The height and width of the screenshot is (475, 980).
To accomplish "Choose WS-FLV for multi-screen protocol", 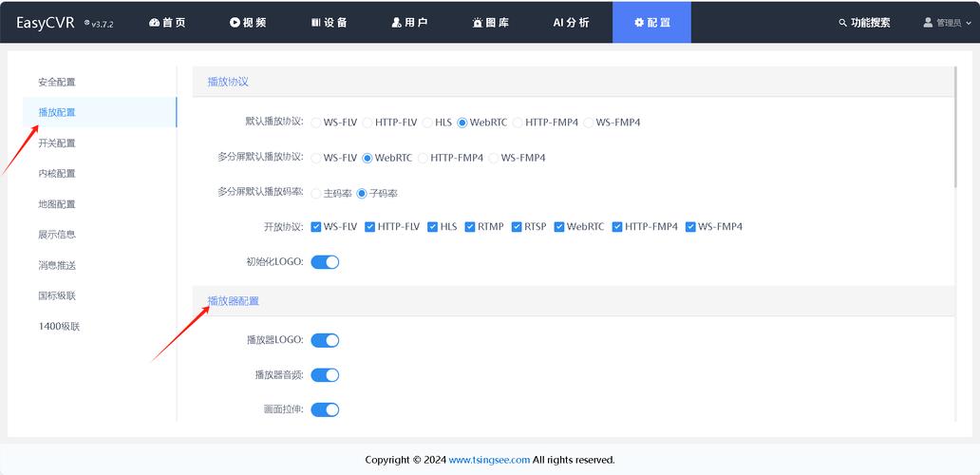I will (316, 158).
